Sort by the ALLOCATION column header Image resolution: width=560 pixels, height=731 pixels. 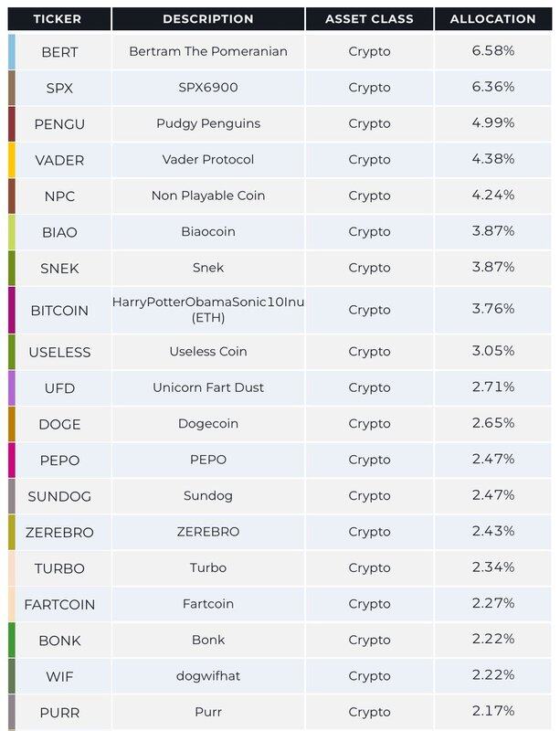(493, 19)
